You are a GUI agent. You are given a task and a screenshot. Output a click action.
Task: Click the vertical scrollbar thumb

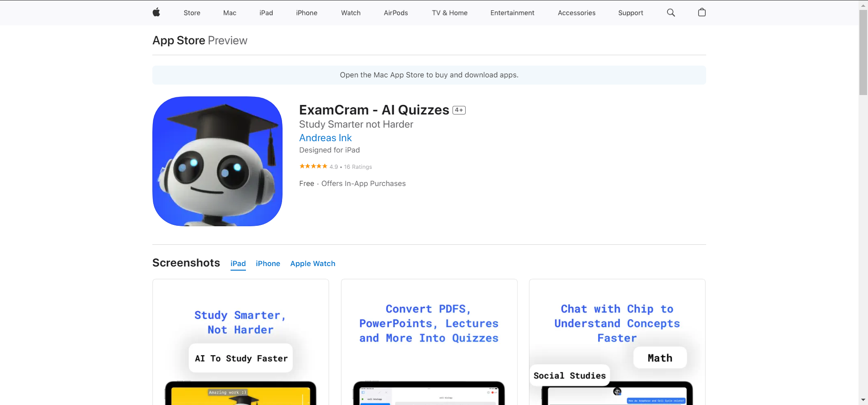coord(863,52)
